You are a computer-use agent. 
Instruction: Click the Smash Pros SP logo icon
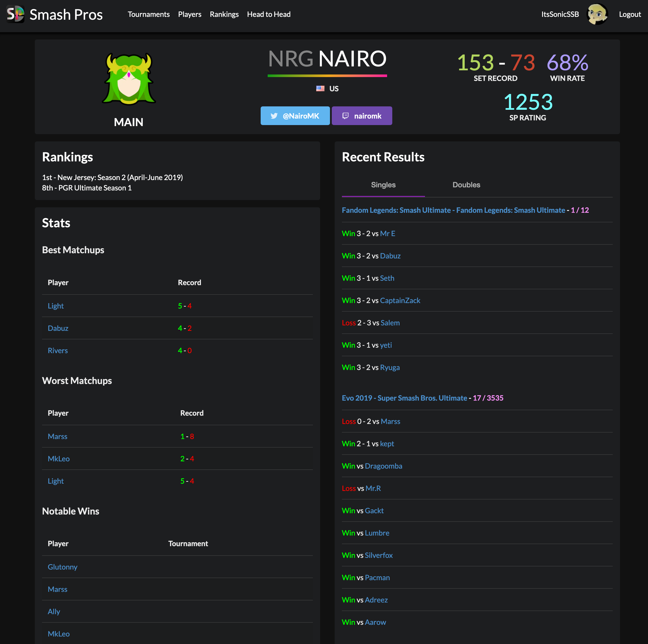15,15
